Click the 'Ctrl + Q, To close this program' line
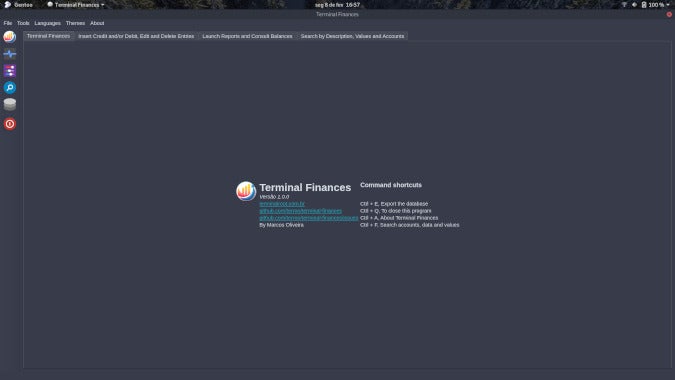This screenshot has width=675, height=380. click(x=396, y=211)
